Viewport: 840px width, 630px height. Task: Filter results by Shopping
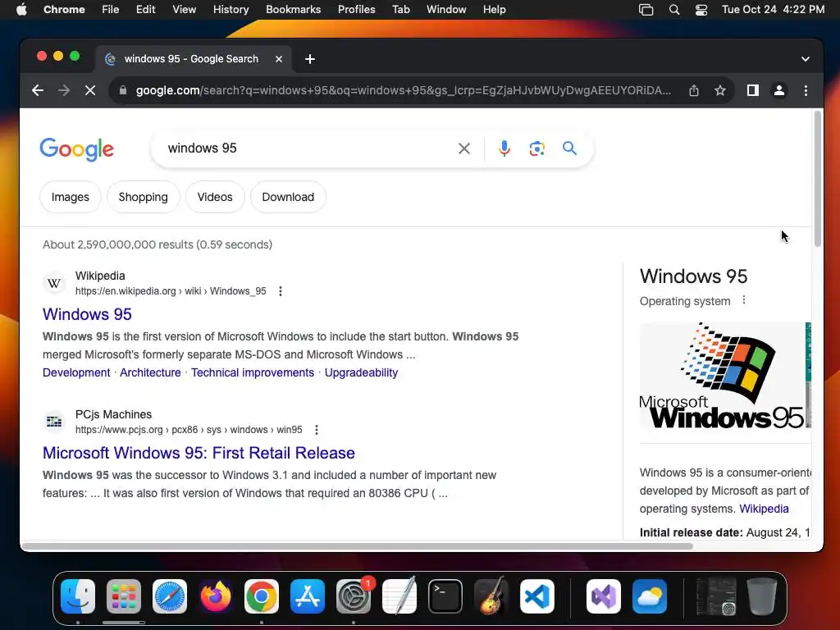[143, 197]
